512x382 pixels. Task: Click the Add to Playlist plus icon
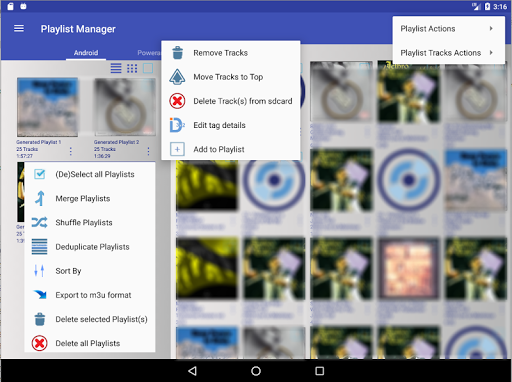click(x=177, y=149)
